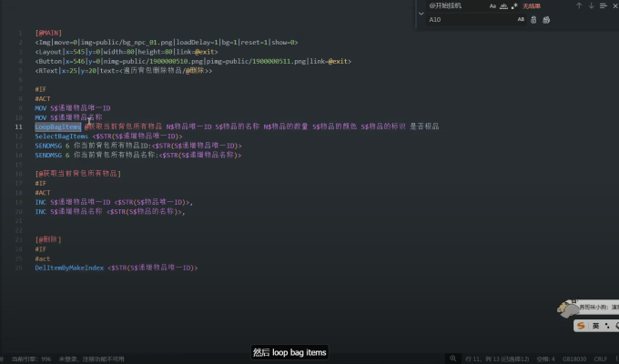Click line number 11 in the gutter

[19, 127]
